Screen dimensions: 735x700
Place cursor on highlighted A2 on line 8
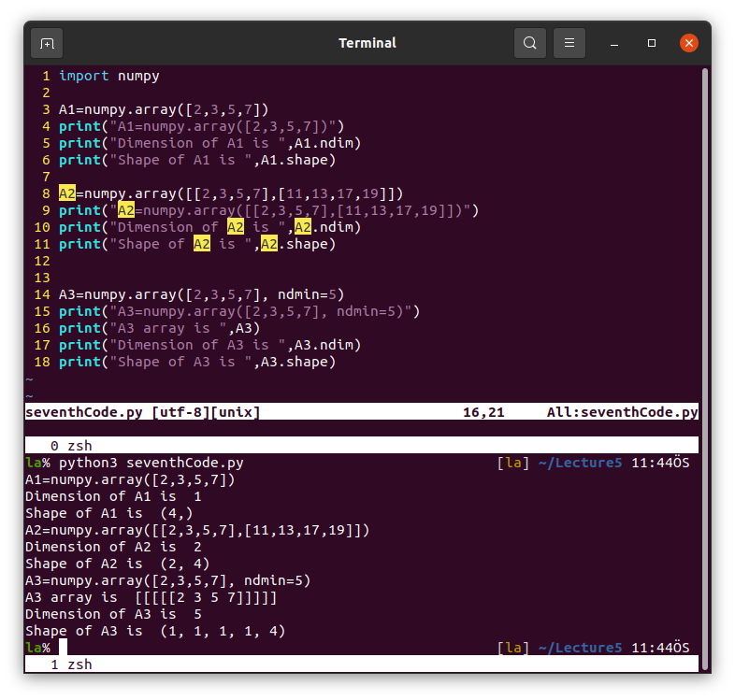tap(67, 193)
